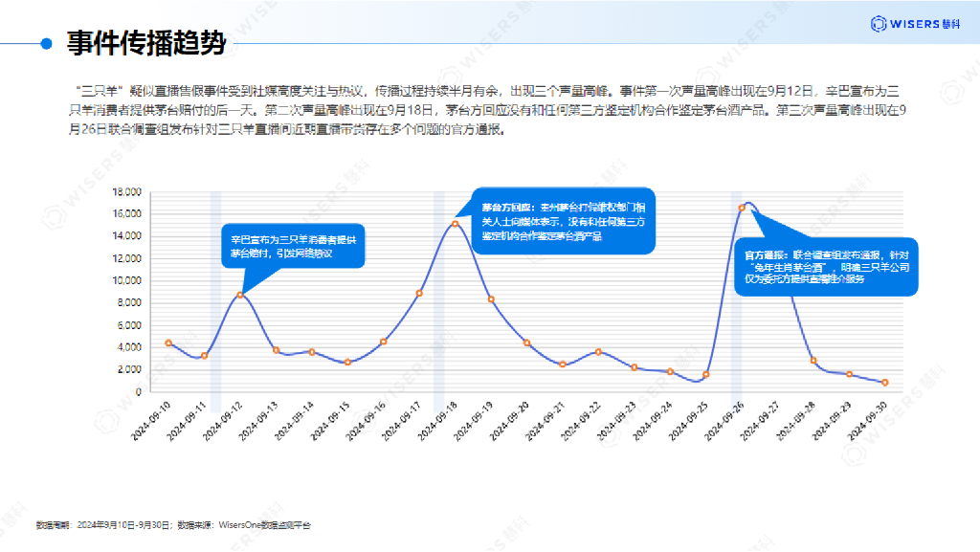Select the peak data point at 2024-09-26

click(x=742, y=208)
